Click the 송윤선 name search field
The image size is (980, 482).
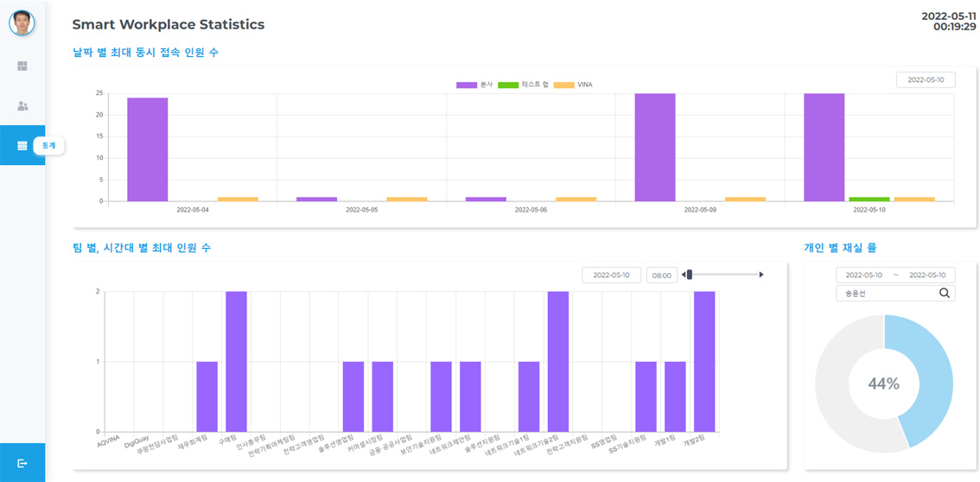point(895,293)
